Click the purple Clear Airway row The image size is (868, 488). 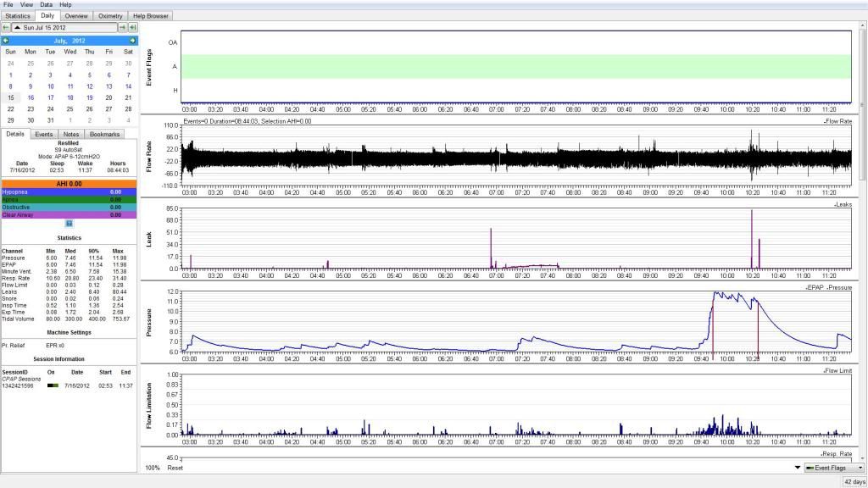point(69,215)
